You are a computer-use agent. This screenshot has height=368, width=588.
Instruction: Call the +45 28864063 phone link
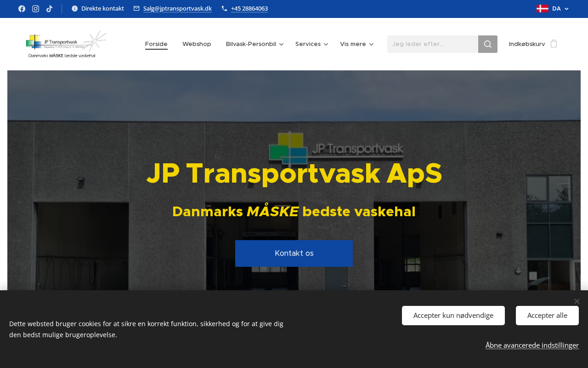point(249,9)
